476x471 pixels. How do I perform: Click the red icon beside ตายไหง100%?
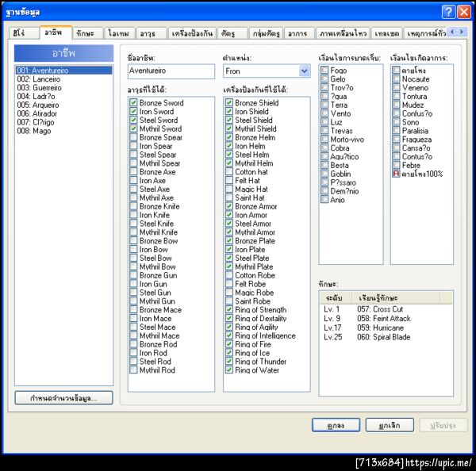[x=396, y=174]
